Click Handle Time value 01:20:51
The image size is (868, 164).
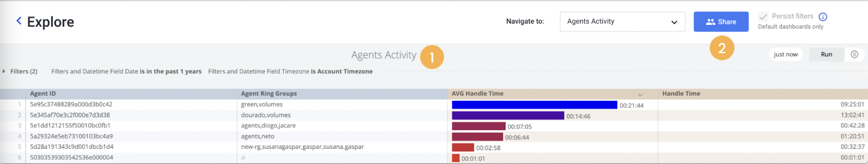pos(852,136)
